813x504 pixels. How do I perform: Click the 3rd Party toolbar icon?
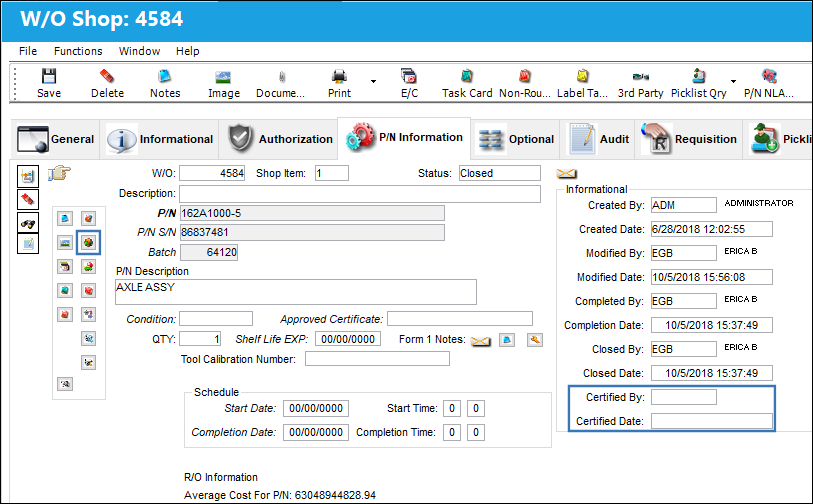tap(640, 77)
